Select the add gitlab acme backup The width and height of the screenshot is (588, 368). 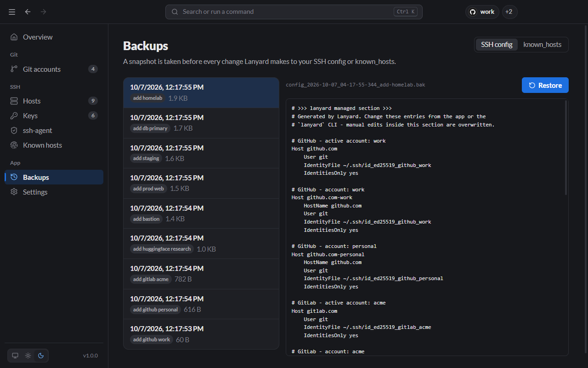tap(201, 274)
